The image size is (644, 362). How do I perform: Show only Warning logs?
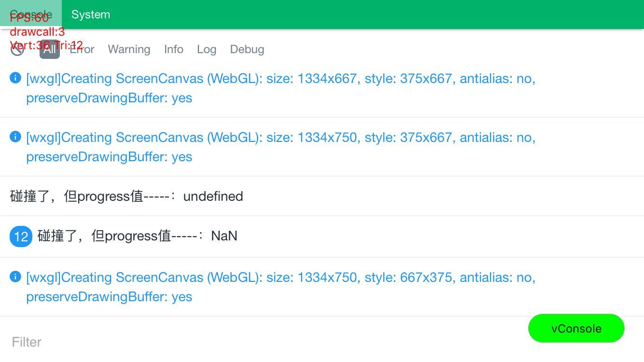129,49
